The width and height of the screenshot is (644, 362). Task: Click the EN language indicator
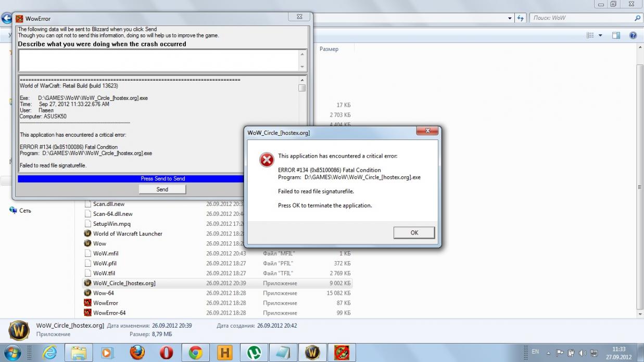(535, 352)
